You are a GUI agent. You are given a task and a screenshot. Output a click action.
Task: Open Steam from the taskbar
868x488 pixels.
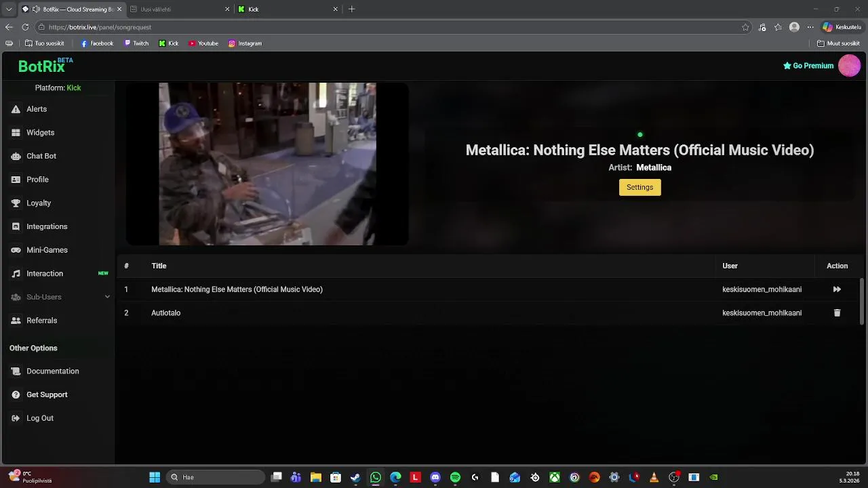(355, 477)
